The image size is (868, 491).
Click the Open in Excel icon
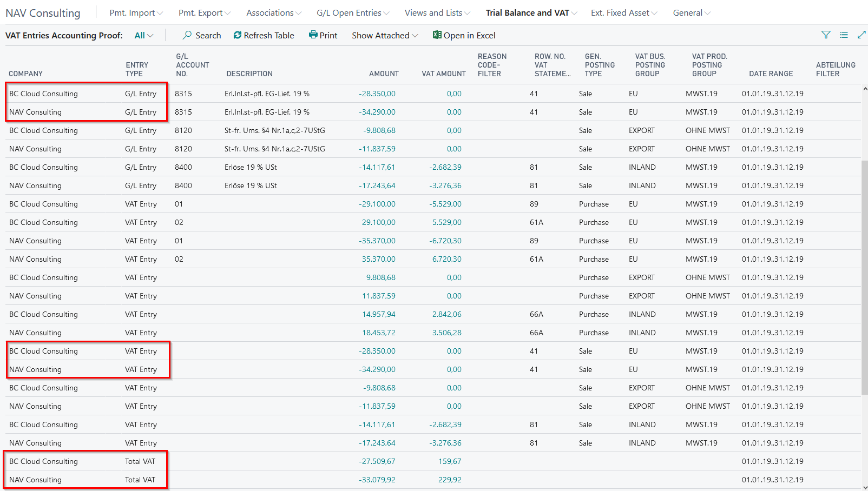(x=437, y=35)
